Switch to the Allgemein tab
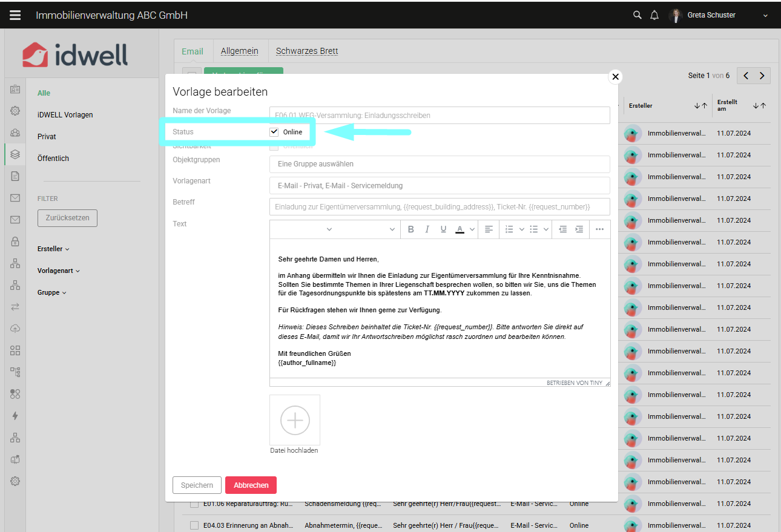Screen dimensions: 781x532 tap(239, 51)
